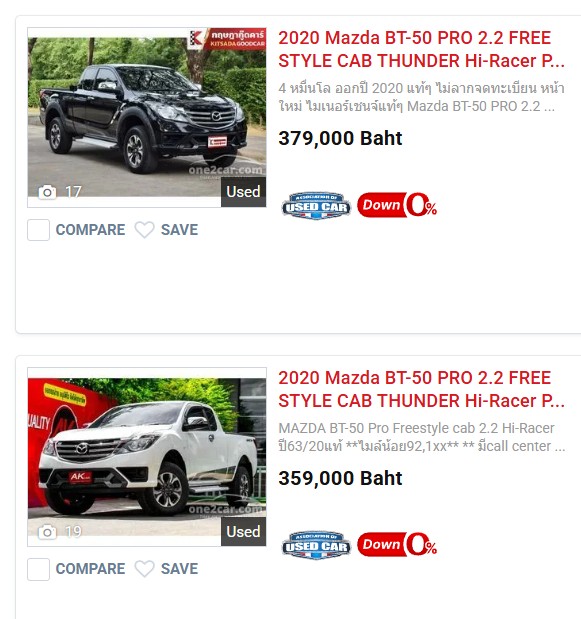Click the COMPARE label under the black truck
Screen dimensions: 581x619
90,230
